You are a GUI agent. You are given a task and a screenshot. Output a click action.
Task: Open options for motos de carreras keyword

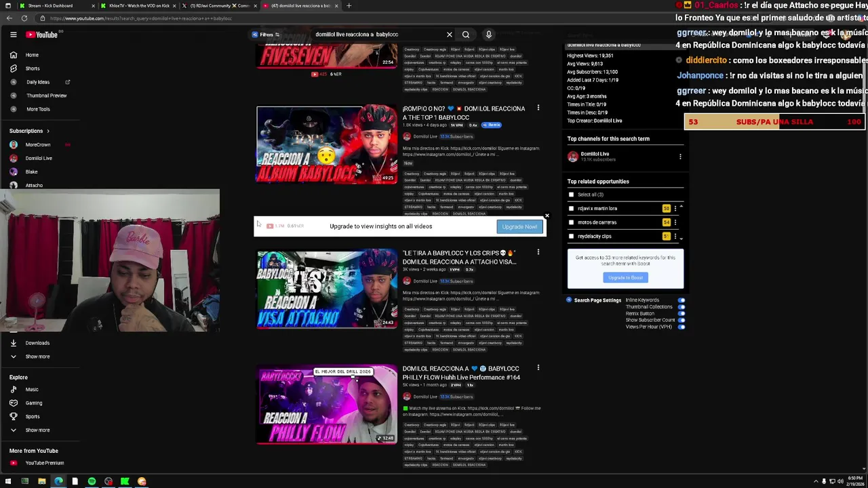[675, 222]
